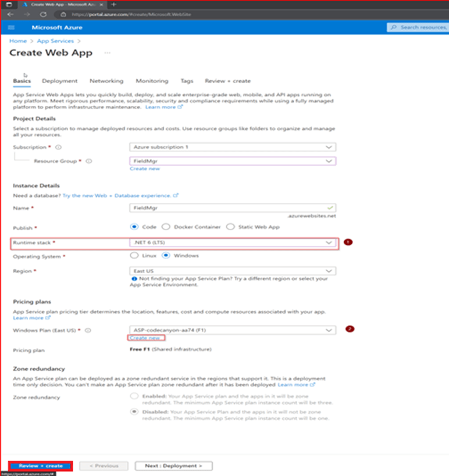The width and height of the screenshot is (449, 476).
Task: Open the Monitoring tab
Action: point(152,81)
